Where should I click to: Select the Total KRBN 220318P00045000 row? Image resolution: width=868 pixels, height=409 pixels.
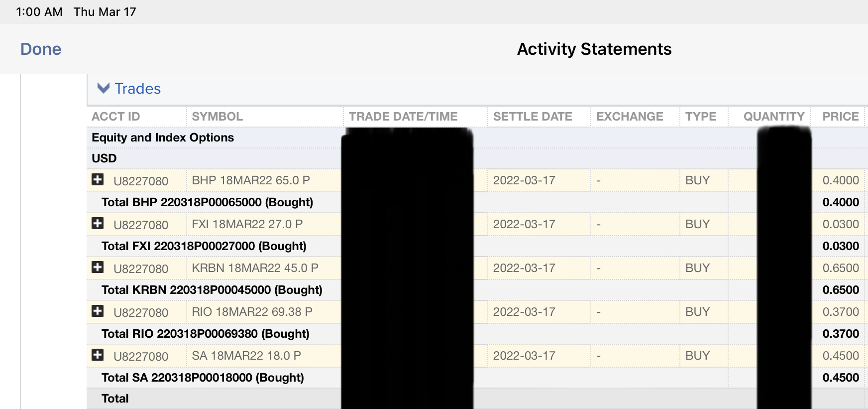point(212,290)
